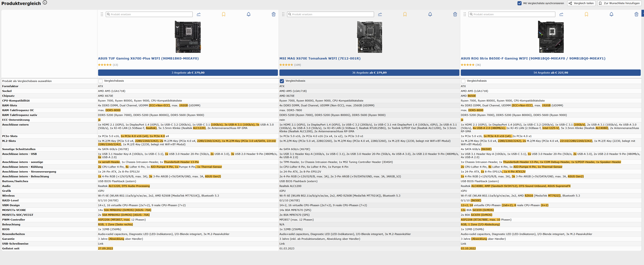Bookmark the MSI MAG X670E Tomahawk product

pos(405,14)
